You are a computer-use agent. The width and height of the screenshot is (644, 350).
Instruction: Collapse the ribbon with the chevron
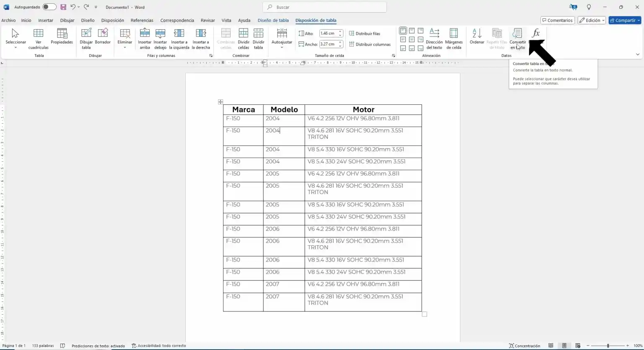point(638,54)
